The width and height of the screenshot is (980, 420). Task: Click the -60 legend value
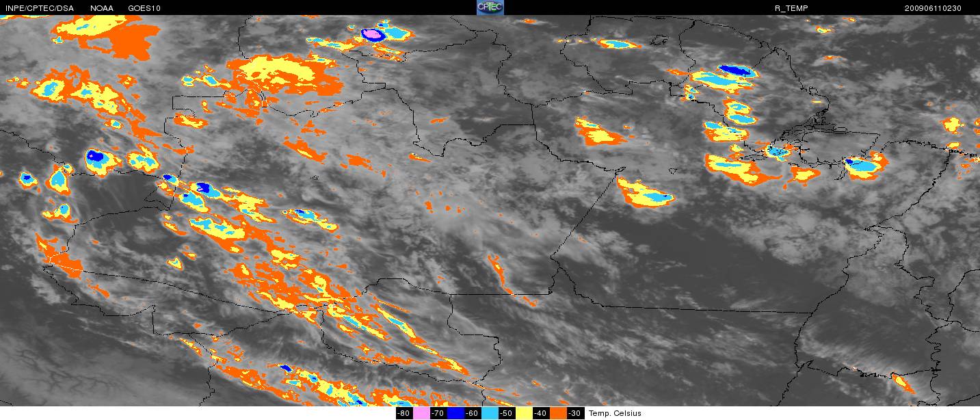pyautogui.click(x=472, y=413)
